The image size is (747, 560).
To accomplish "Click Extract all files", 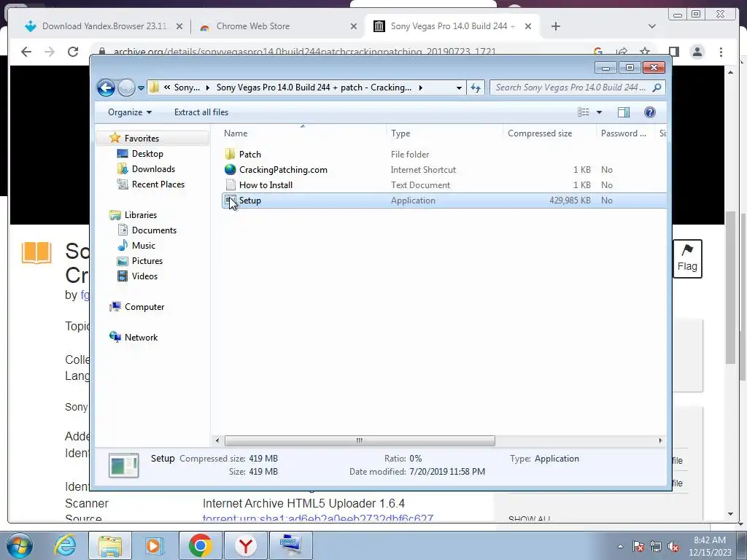I will [x=201, y=112].
